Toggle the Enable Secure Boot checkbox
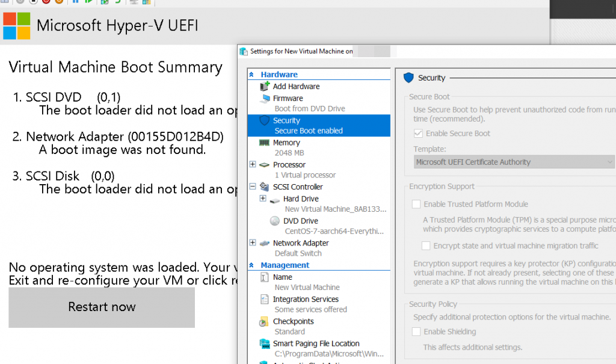616x364 pixels. tap(418, 133)
